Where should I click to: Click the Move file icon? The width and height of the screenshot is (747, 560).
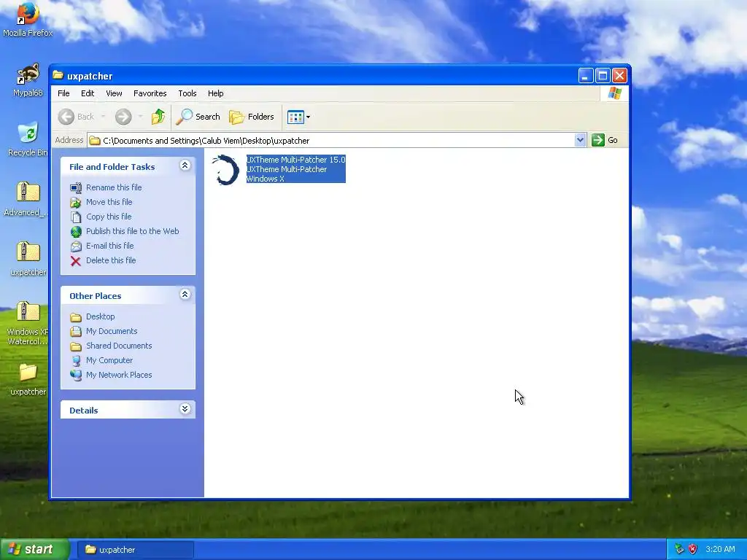click(x=76, y=203)
